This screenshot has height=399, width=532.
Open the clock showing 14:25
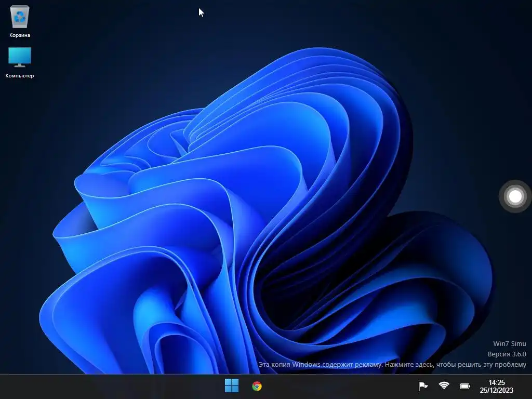(x=496, y=387)
